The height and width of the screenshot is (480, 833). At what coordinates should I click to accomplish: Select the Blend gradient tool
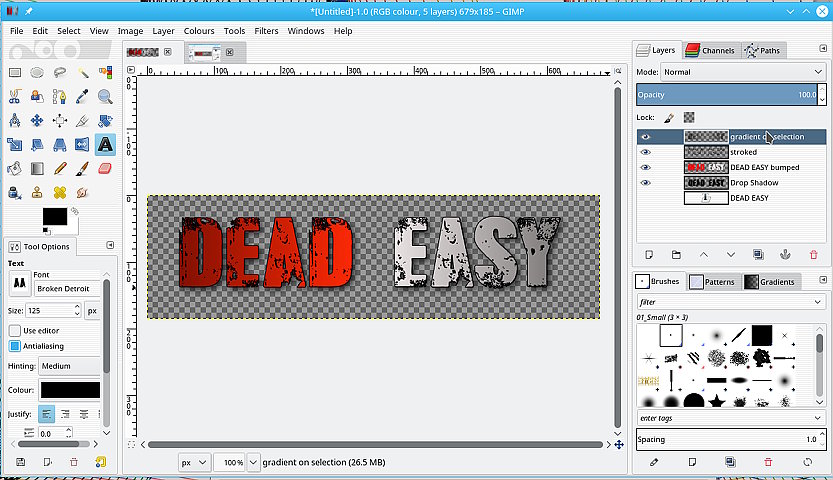(x=37, y=169)
